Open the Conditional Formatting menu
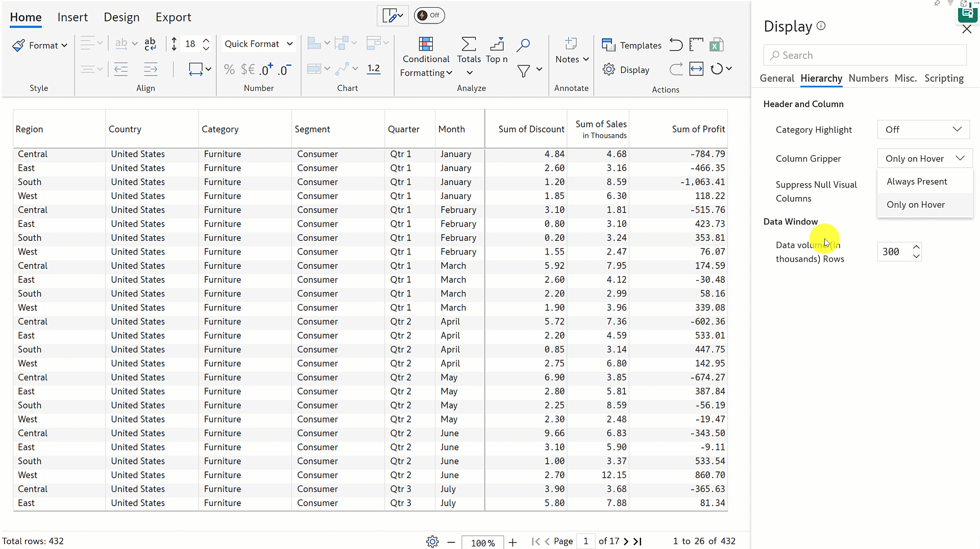The width and height of the screenshot is (980, 549). [x=426, y=57]
